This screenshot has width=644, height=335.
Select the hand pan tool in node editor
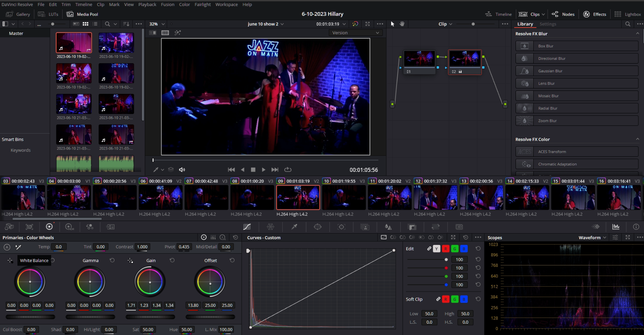coord(402,24)
